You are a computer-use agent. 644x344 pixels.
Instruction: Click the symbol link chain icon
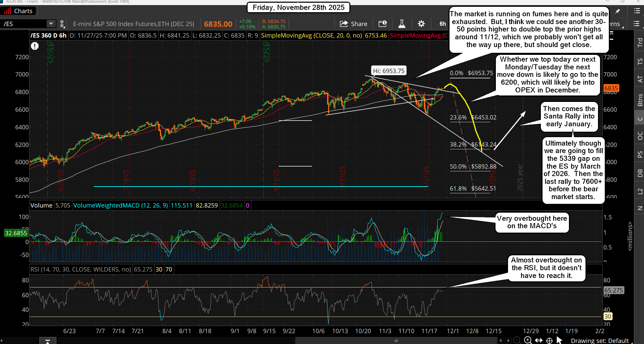[x=62, y=24]
